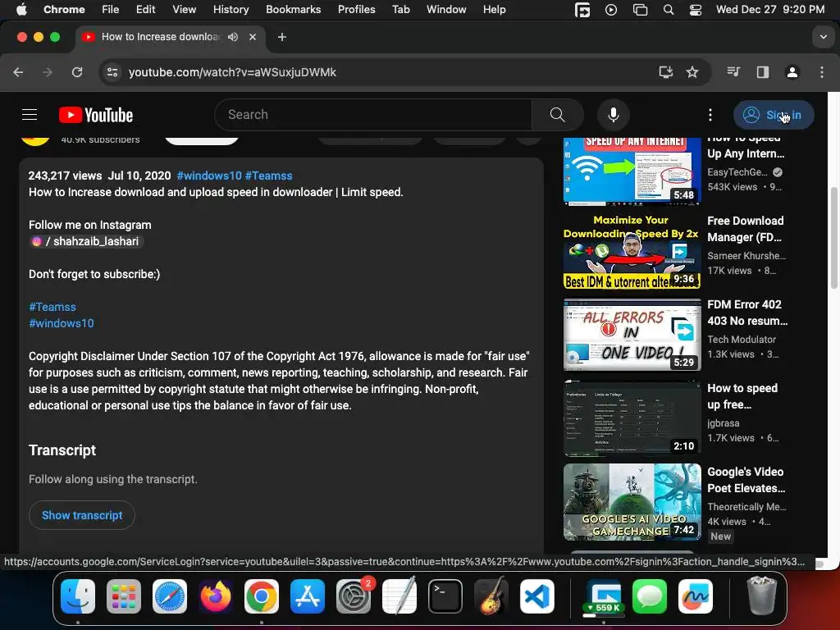This screenshot has width=840, height=630.
Task: Open the YouTube guide hamburger menu
Action: point(30,115)
